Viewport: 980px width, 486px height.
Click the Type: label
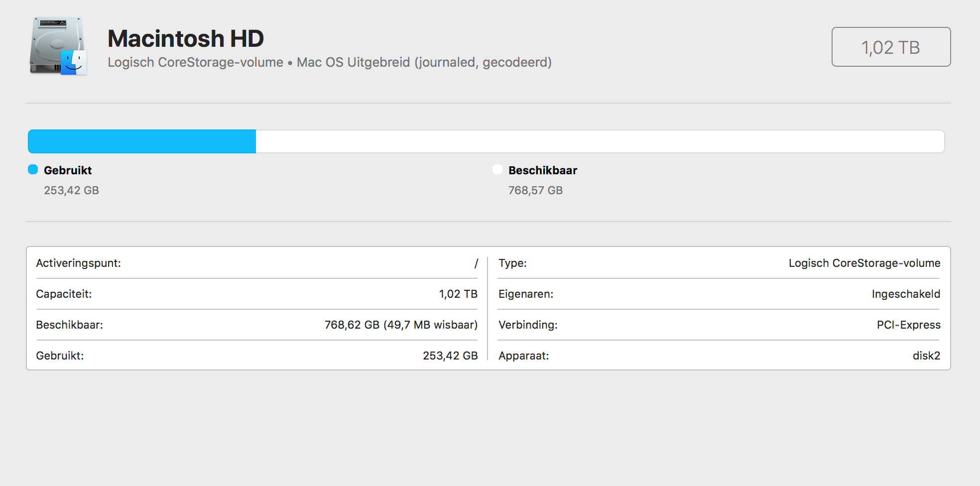coord(512,263)
